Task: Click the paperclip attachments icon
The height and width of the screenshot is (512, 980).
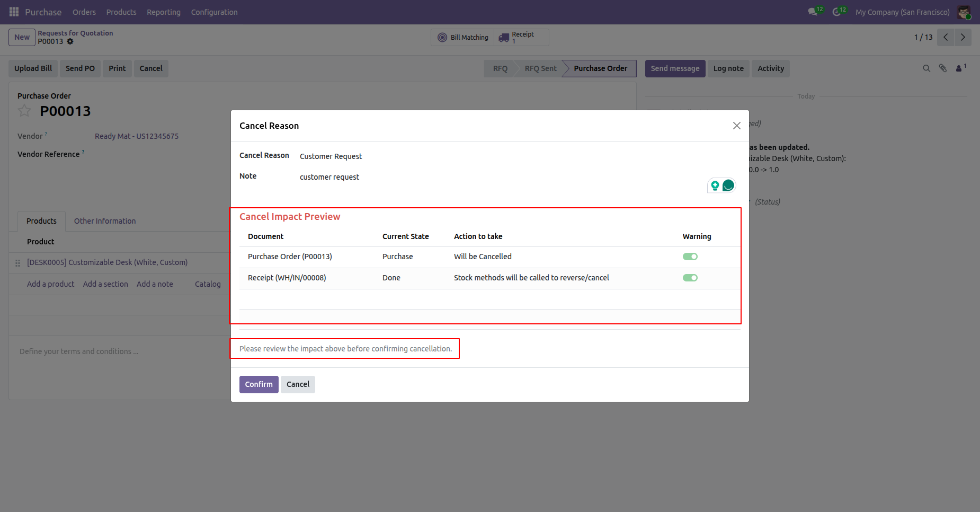Action: 943,68
